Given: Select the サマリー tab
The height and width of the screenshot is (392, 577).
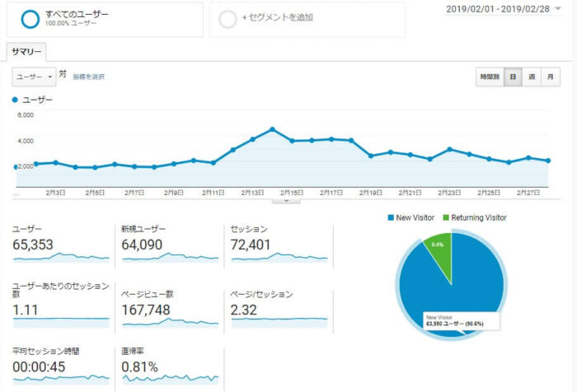Looking at the screenshot, I should pyautogui.click(x=26, y=52).
